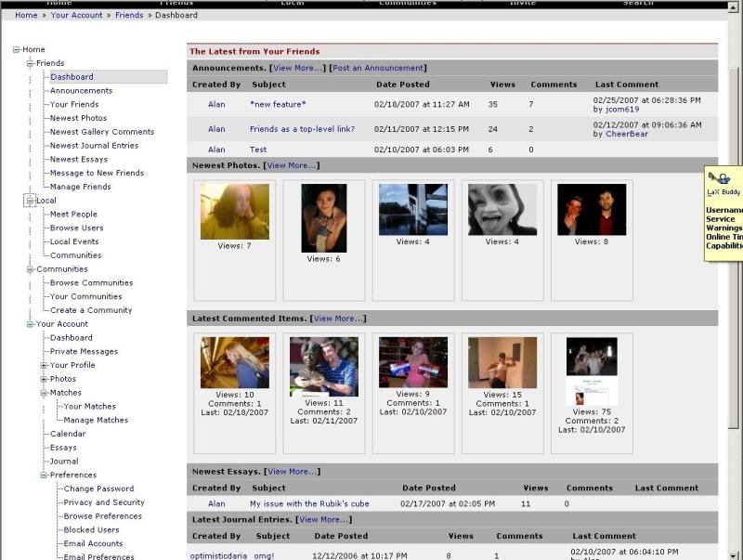Open the commented item with Views: 75
Image resolution: width=743 pixels, height=560 pixels.
click(592, 371)
